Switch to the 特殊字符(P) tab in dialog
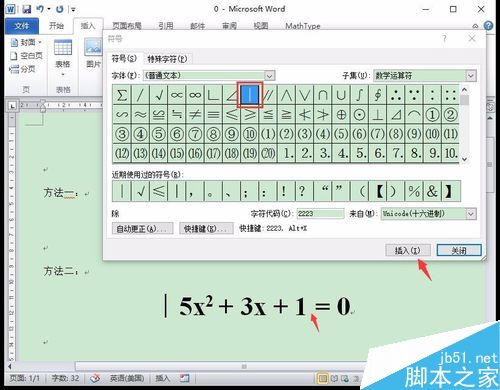Screen dimensions: 500x390 coord(167,59)
